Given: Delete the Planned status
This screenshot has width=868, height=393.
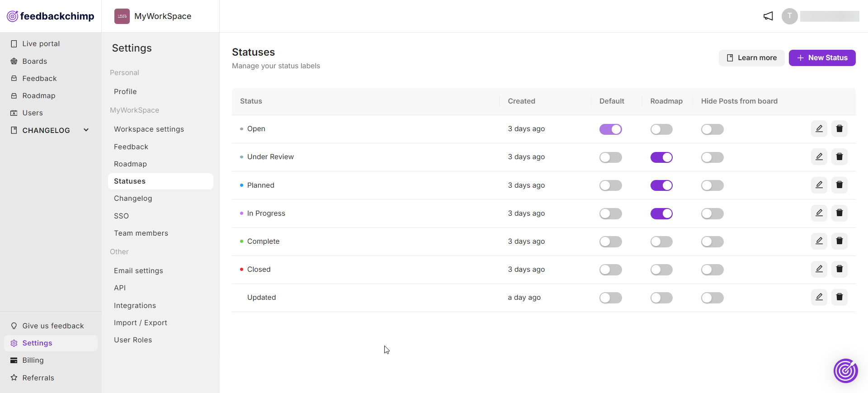Looking at the screenshot, I should pos(839,185).
